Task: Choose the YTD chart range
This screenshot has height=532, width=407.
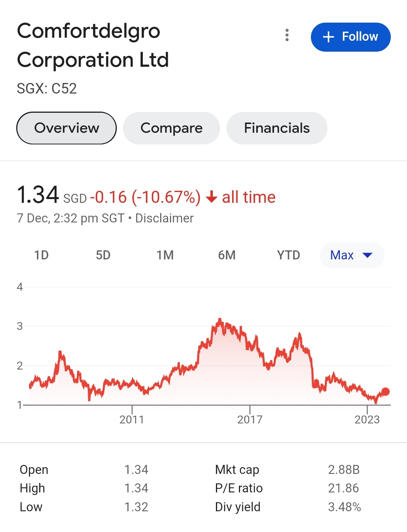Action: click(289, 255)
